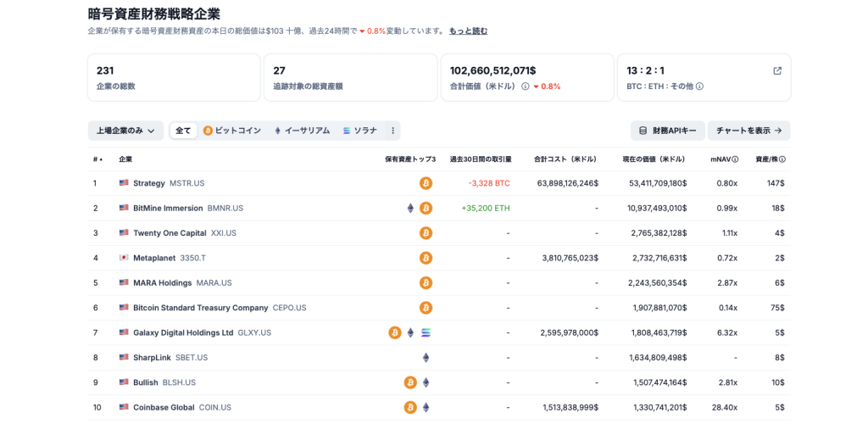
Task: Click the Ethereum icon in Bullish row
Action: click(x=426, y=382)
